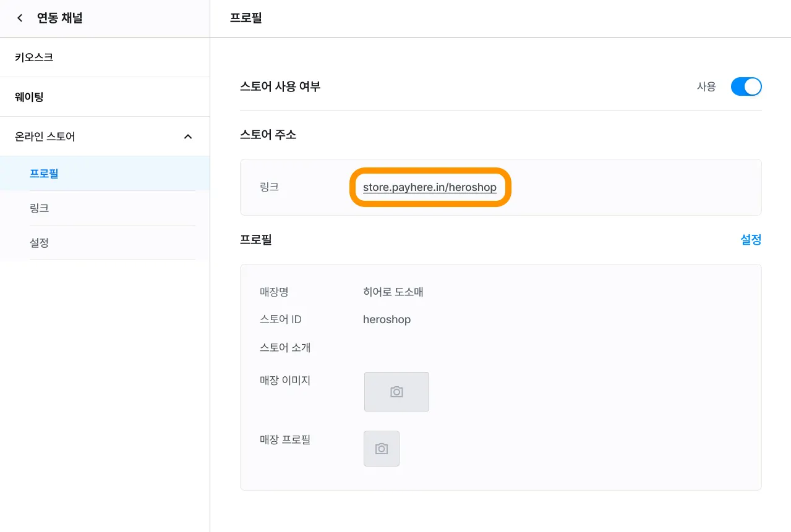Go to 링크 submenu in sidebar
Image resolution: width=791 pixels, height=532 pixels.
[x=39, y=208]
